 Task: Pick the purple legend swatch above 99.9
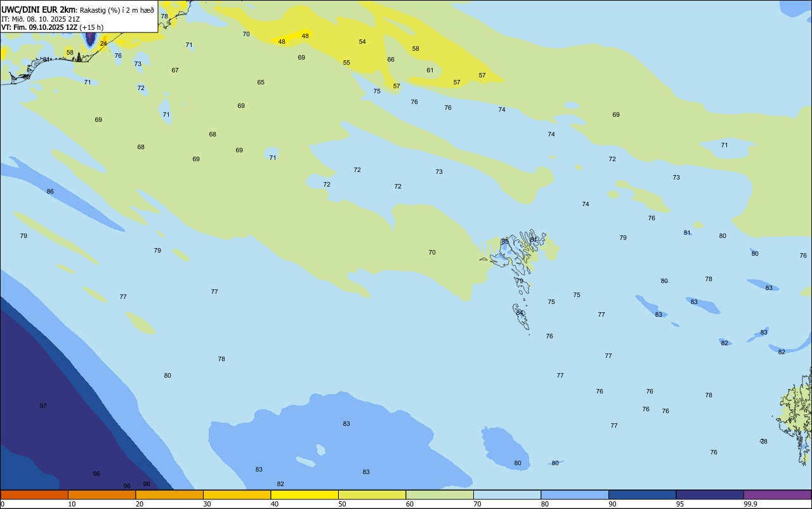pyautogui.click(x=777, y=494)
